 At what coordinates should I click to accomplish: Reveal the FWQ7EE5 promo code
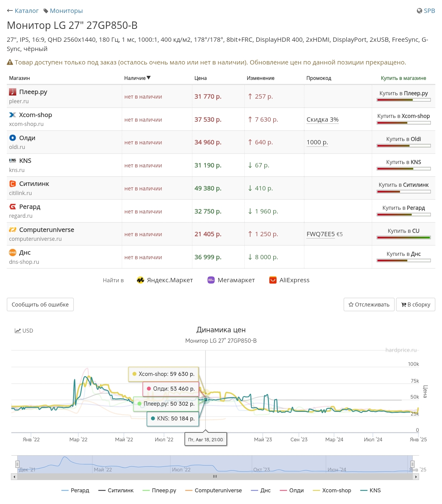321,234
